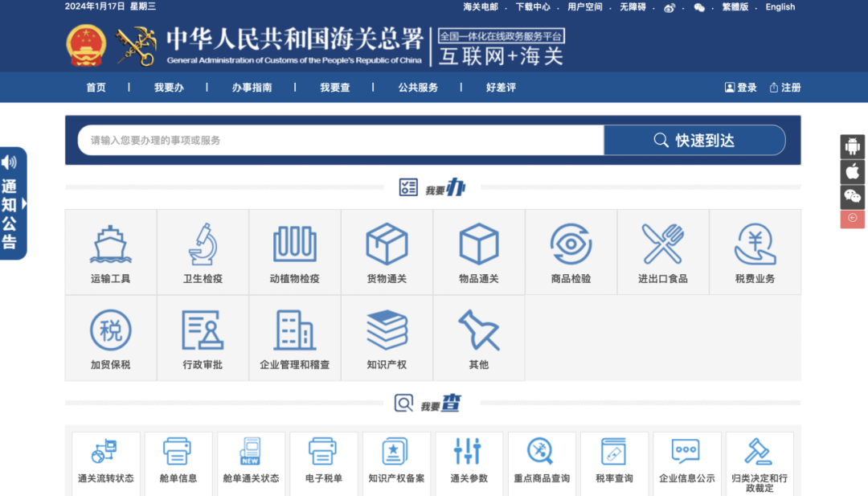Select the 卫生检疫 microscope icon
868x496 pixels.
point(203,244)
